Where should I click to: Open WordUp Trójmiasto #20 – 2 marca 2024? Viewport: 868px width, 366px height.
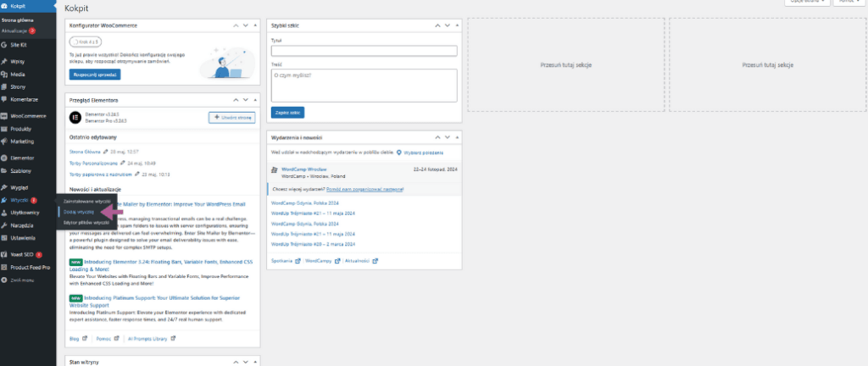314,244
